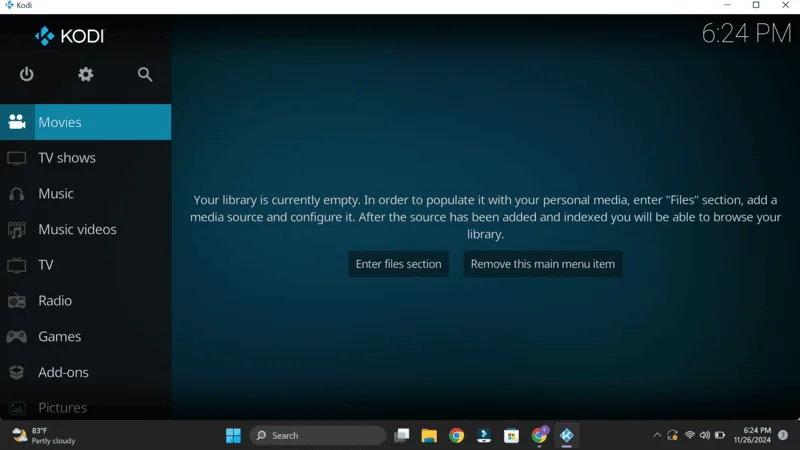Click the Kodi taskbar icon

pos(566,435)
